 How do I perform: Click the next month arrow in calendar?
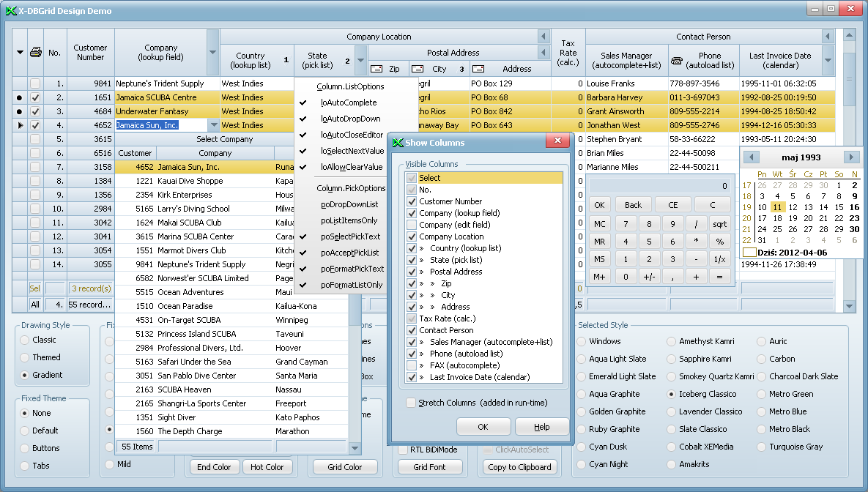pyautogui.click(x=851, y=157)
